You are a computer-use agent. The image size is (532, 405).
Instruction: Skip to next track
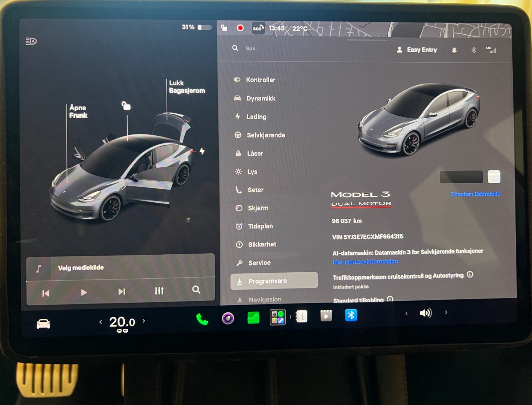click(122, 292)
